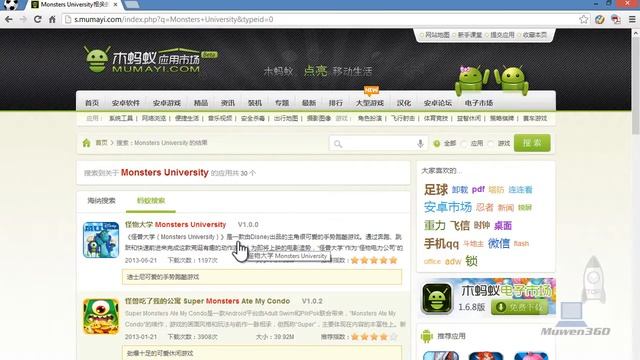Click the 手机qq tag

441,244
